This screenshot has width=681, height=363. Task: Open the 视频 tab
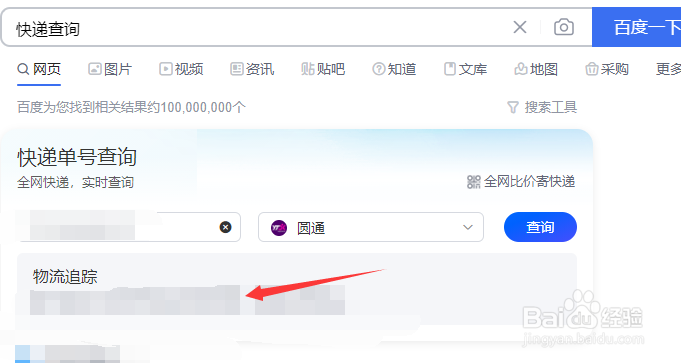coord(181,69)
